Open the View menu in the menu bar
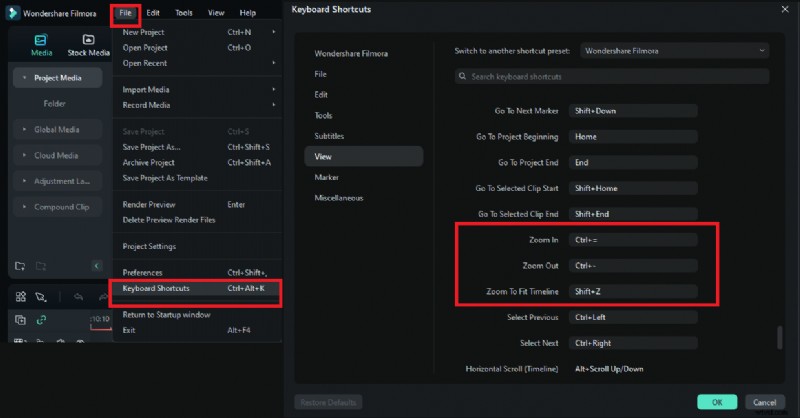 tap(216, 13)
